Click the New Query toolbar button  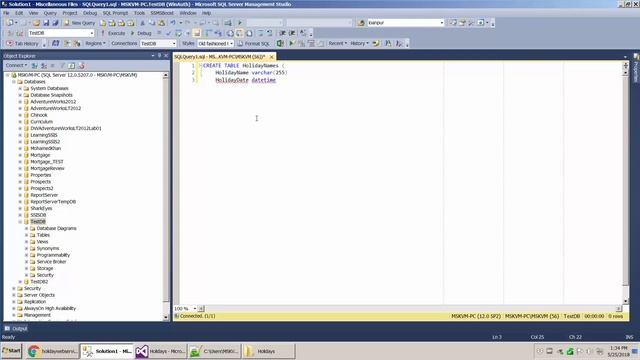(79, 23)
